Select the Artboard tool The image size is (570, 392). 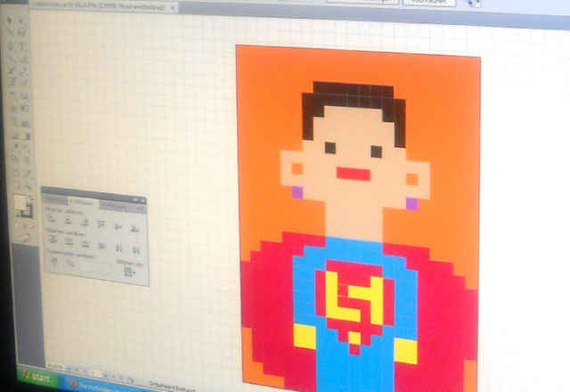click(x=16, y=172)
